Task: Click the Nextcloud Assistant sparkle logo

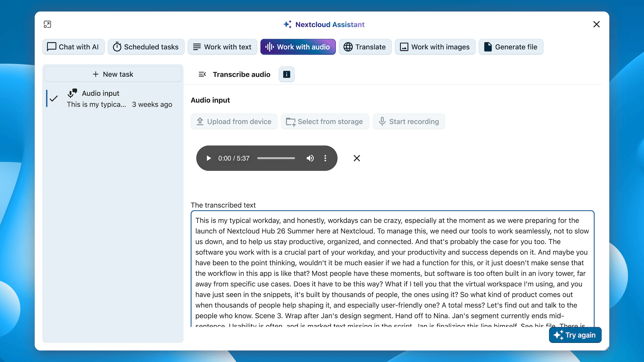Action: tap(287, 24)
